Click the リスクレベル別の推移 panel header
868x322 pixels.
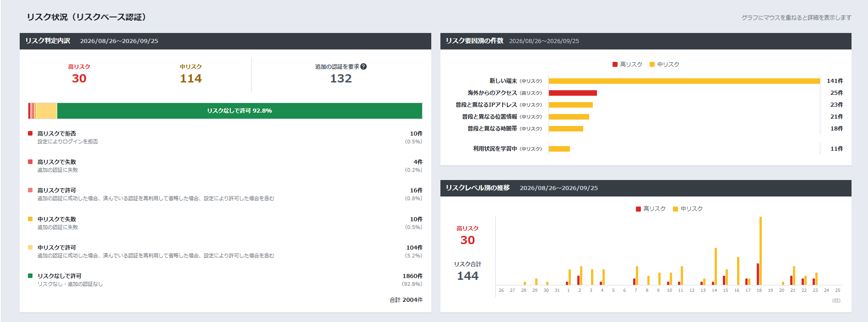pos(646,188)
